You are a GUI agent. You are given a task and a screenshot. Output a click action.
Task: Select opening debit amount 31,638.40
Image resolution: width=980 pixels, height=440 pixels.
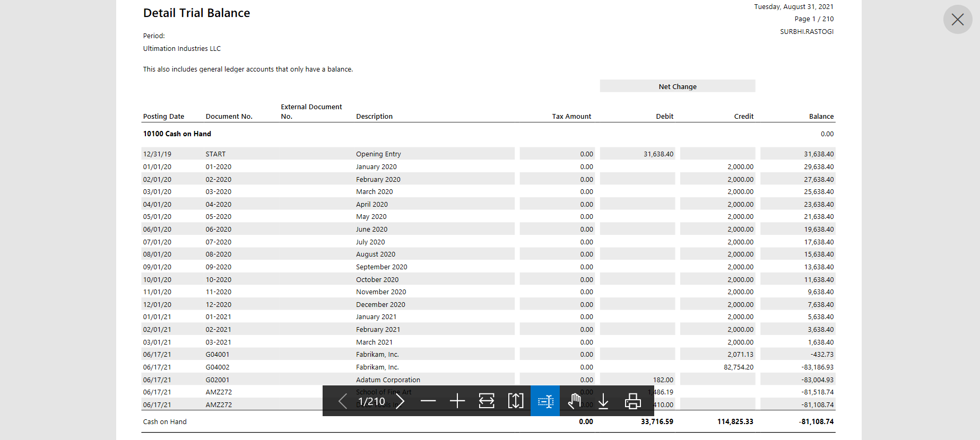tap(658, 154)
